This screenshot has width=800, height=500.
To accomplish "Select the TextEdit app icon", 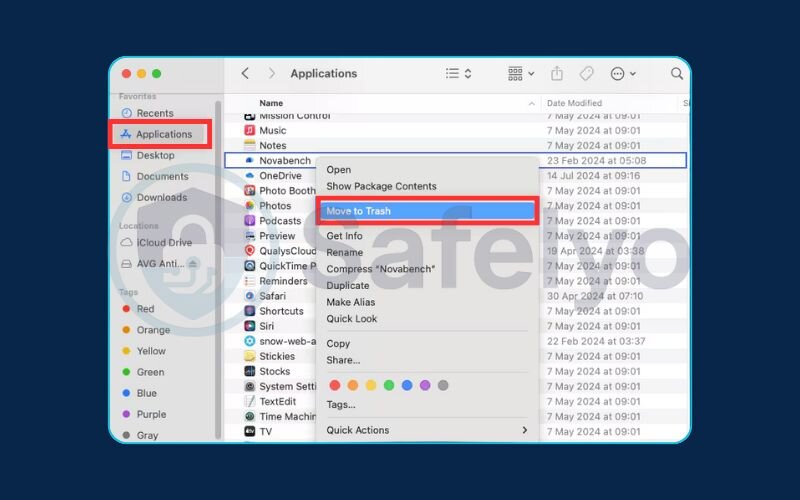I will pos(249,401).
